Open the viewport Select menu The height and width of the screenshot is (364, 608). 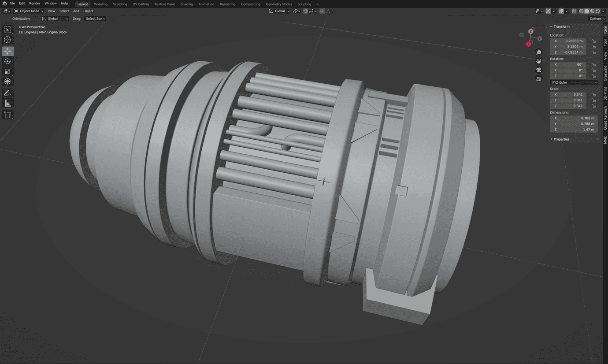point(64,11)
